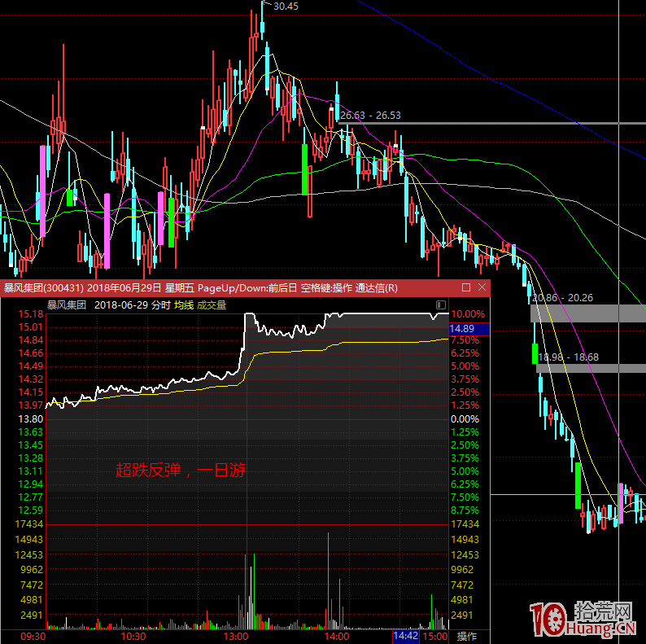
Task: Click the 15.18 top price label
Action: [x=30, y=314]
